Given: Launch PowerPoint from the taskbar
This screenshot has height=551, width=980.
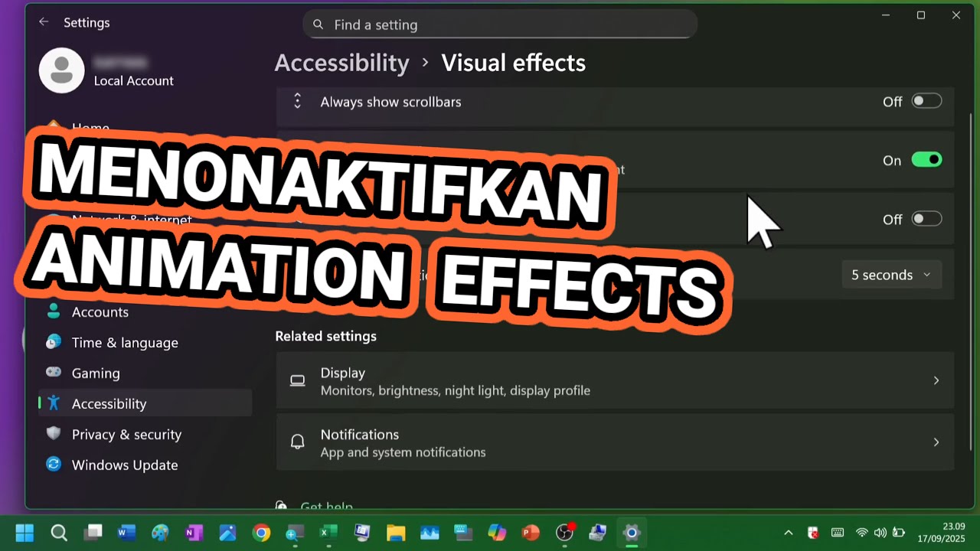Looking at the screenshot, I should [x=531, y=533].
